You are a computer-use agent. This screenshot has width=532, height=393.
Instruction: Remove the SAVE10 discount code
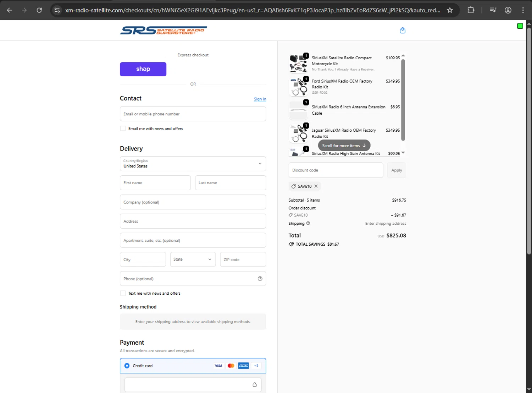coord(316,186)
